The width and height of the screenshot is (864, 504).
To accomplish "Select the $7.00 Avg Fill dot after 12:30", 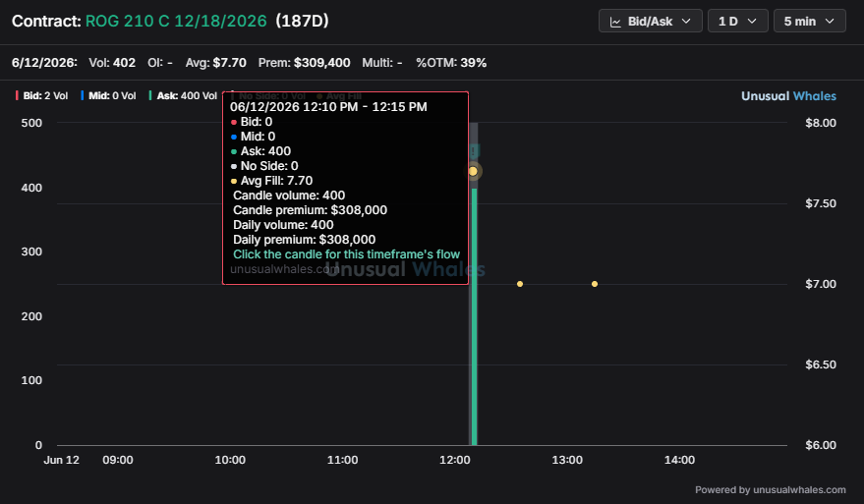I will coord(520,284).
